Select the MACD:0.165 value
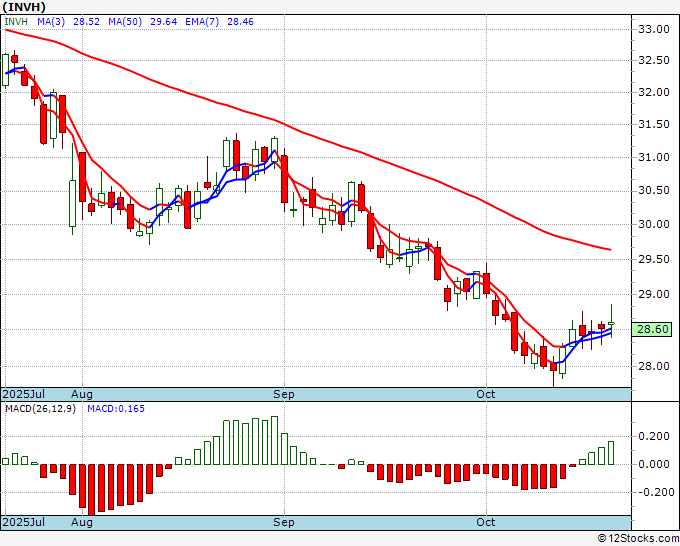The image size is (680, 546). pyautogui.click(x=116, y=409)
